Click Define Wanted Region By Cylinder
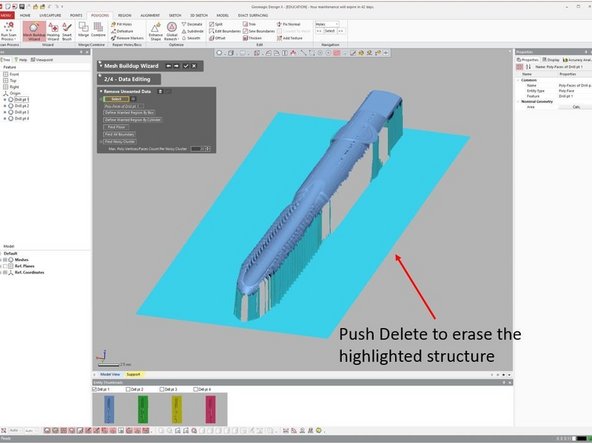Image resolution: width=592 pixels, height=444 pixels. click(133, 120)
